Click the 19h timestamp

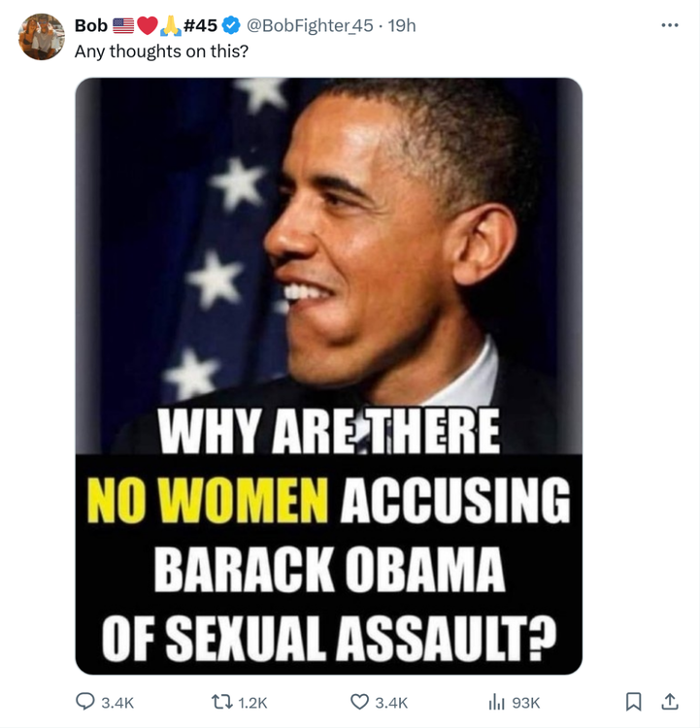tap(401, 26)
